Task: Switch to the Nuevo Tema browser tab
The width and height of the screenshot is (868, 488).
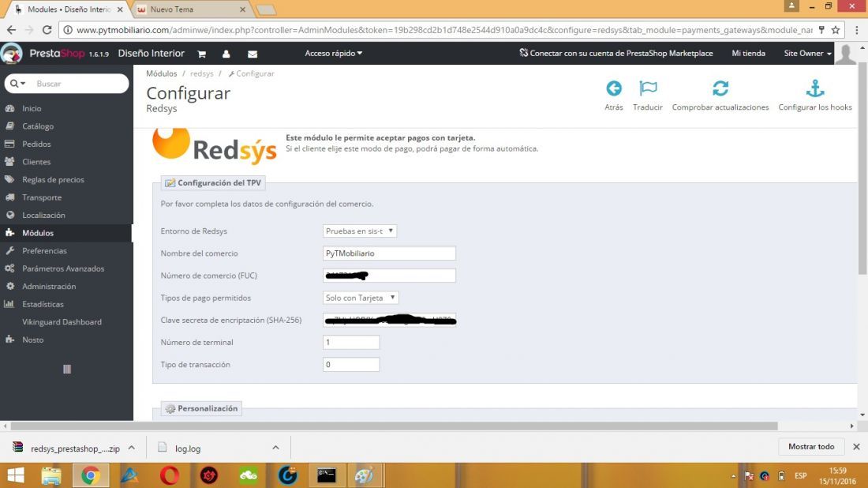Action: pos(191,9)
